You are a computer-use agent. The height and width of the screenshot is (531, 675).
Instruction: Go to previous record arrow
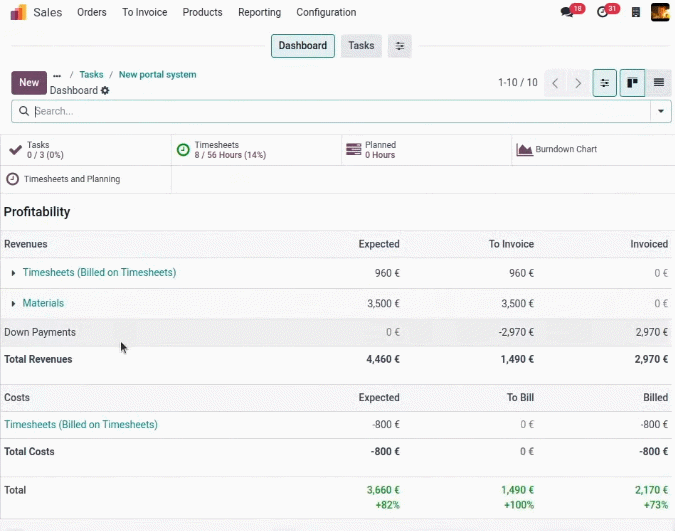point(555,83)
